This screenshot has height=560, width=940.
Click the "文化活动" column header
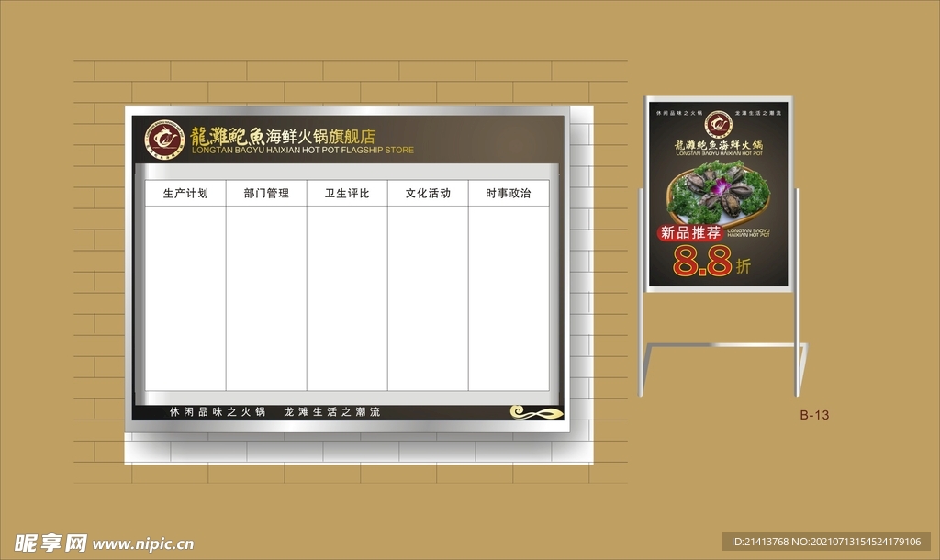(428, 193)
